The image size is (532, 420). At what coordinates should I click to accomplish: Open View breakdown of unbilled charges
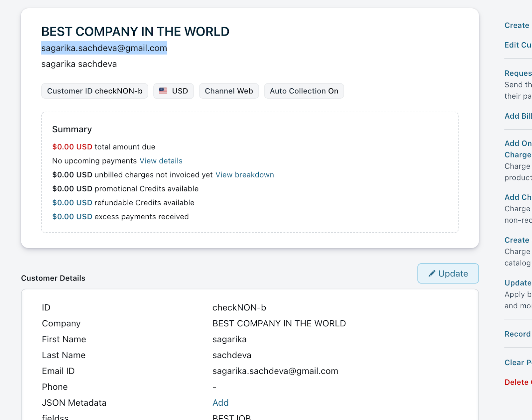(x=244, y=175)
